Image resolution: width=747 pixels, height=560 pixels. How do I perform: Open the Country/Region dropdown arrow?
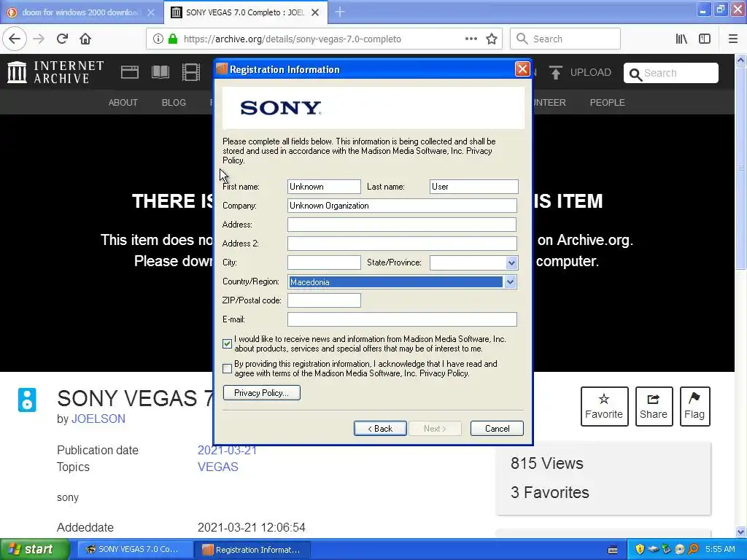(510, 282)
